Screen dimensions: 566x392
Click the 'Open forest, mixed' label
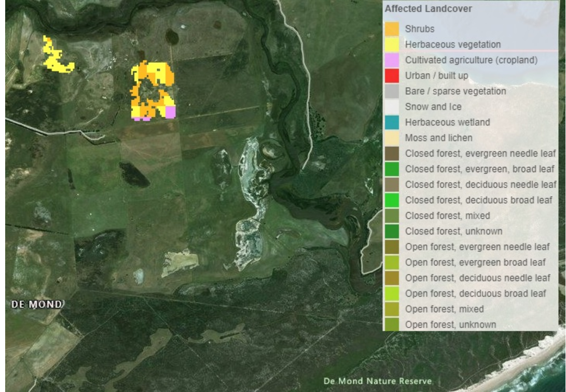click(445, 309)
